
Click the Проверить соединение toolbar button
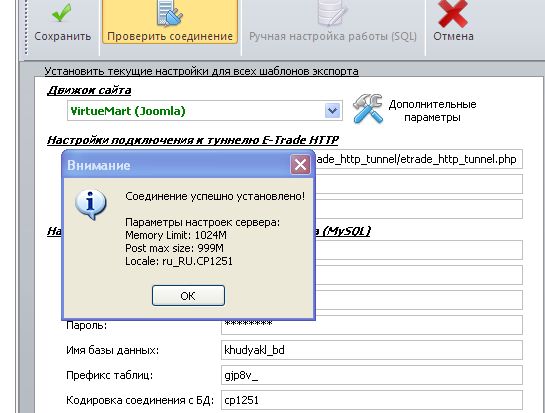click(x=170, y=22)
